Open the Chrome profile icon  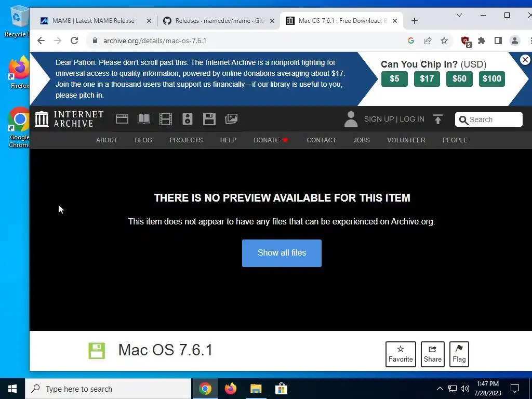[x=515, y=41]
